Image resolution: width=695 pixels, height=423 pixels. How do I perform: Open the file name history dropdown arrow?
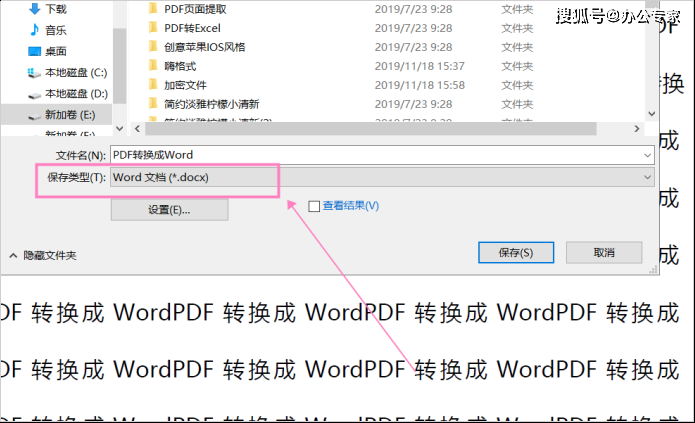coord(648,155)
